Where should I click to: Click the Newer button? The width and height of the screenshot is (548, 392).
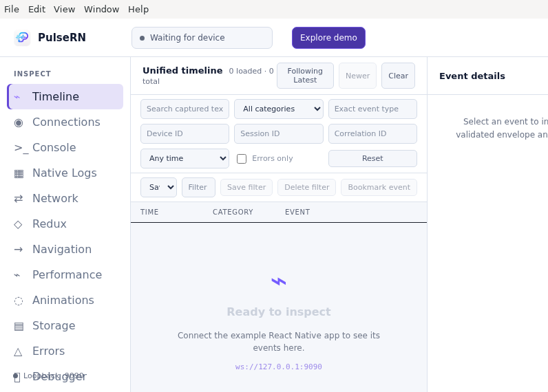(x=357, y=76)
